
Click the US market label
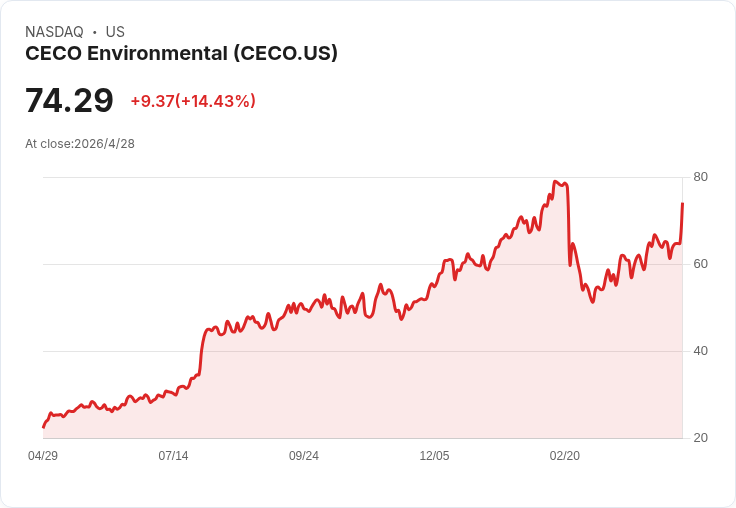[x=115, y=32]
